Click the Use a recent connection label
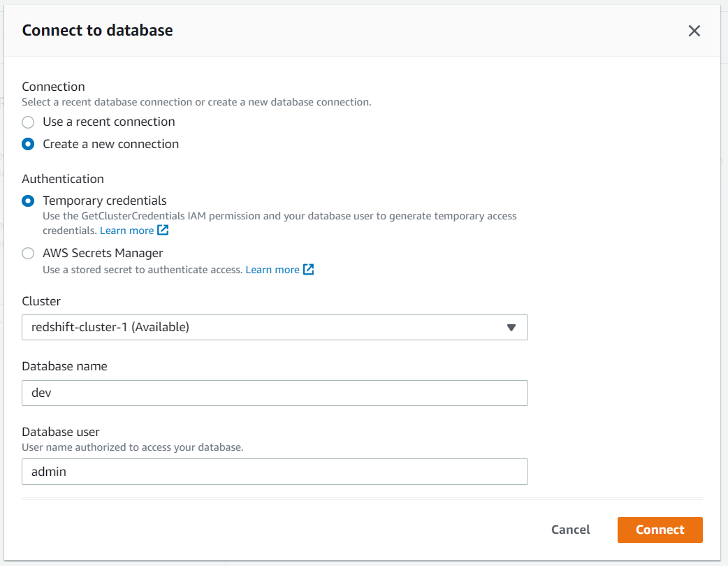The height and width of the screenshot is (566, 728). tap(109, 122)
